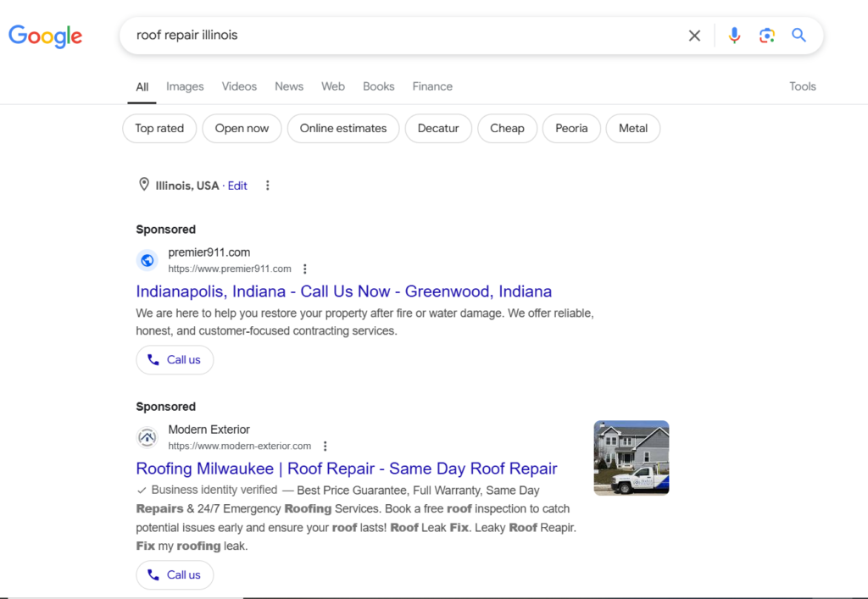The image size is (868, 599).
Task: Click the premier911.com globe favicon
Action: pyautogui.click(x=147, y=260)
